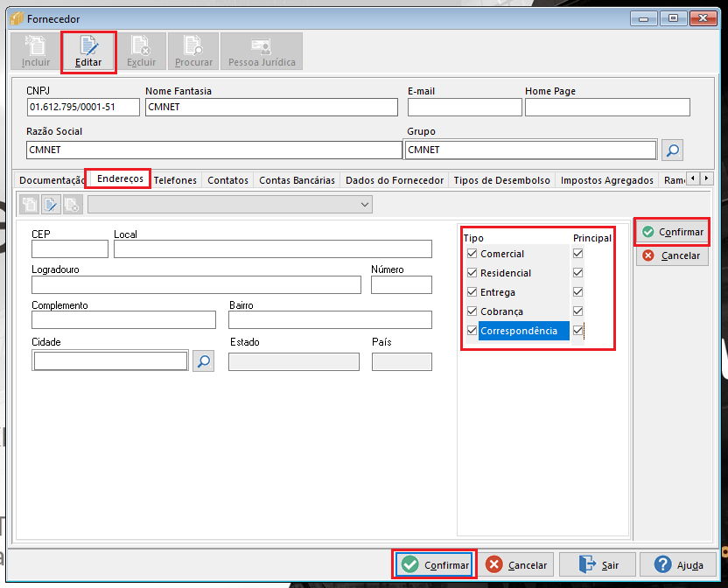The image size is (728, 588).
Task: Focus the Local field
Action: 272,249
